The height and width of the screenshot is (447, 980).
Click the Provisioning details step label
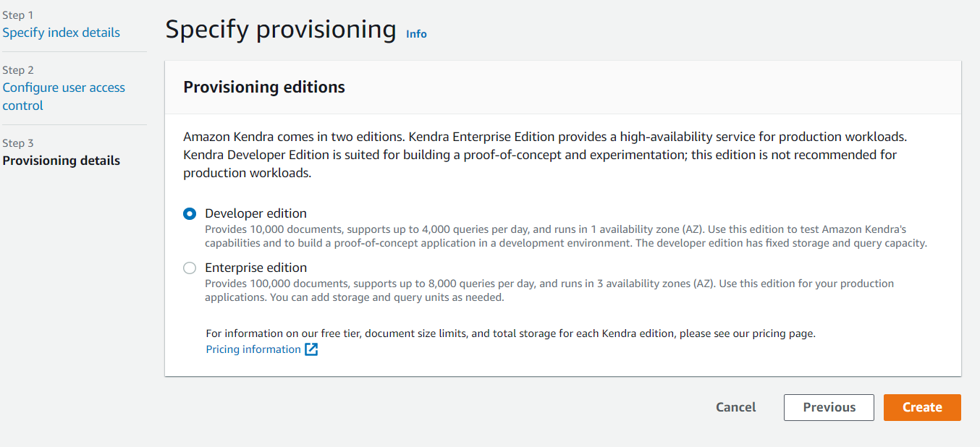pyautogui.click(x=62, y=161)
